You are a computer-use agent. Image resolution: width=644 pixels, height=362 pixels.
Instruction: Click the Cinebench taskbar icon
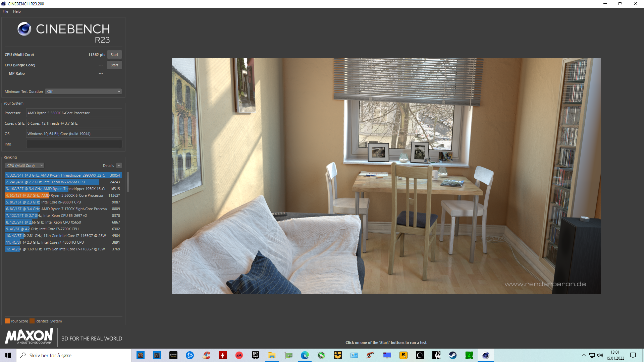pos(486,355)
